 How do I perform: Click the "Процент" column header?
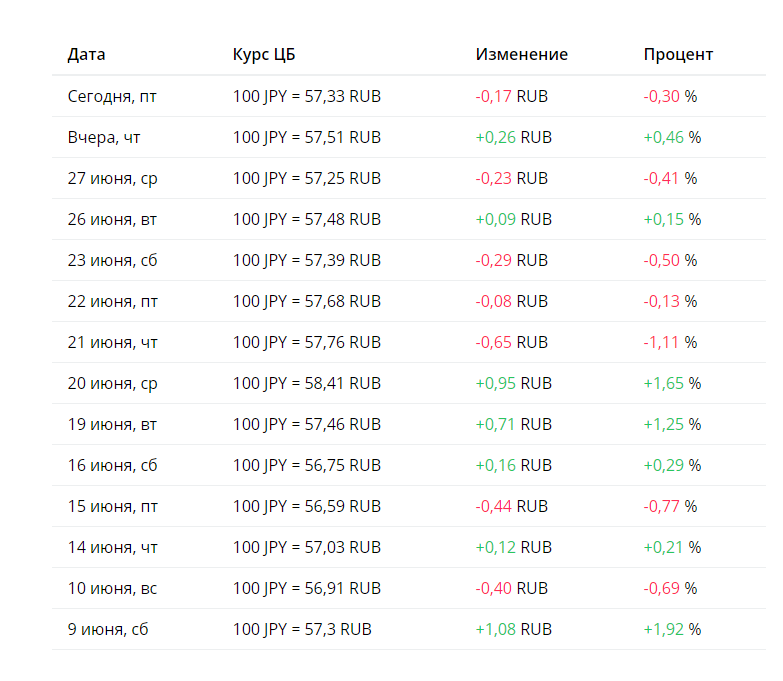pyautogui.click(x=678, y=55)
